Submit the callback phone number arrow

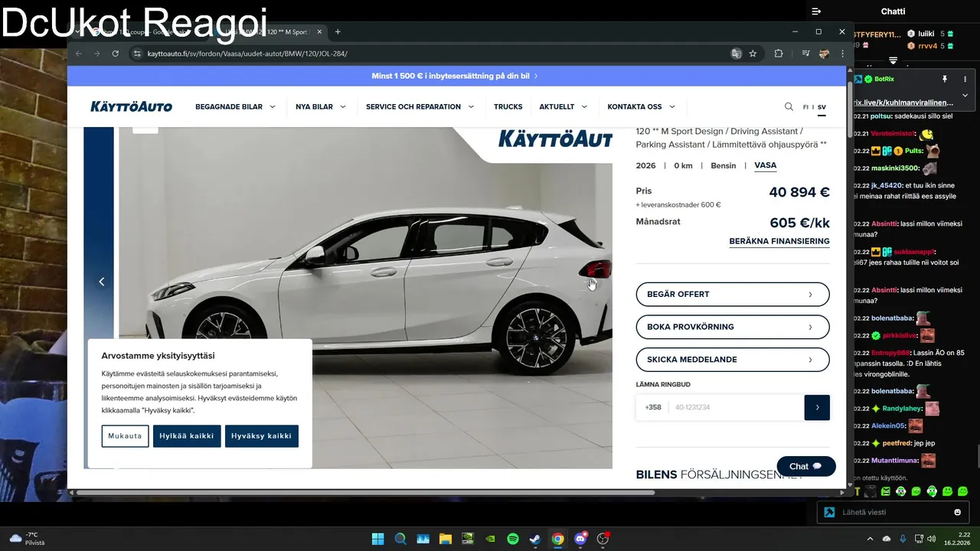coord(817,407)
